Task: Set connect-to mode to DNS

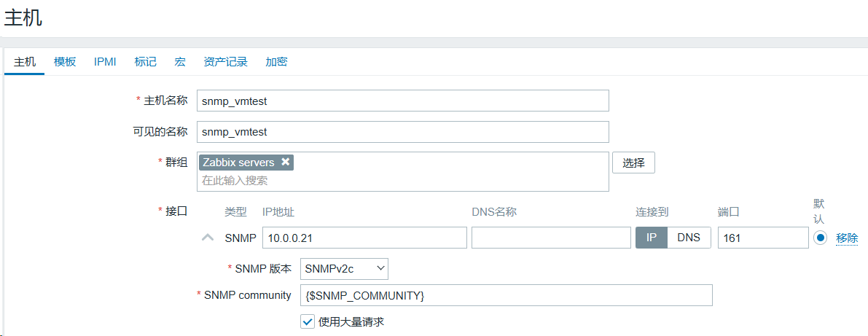Action: [x=689, y=238]
